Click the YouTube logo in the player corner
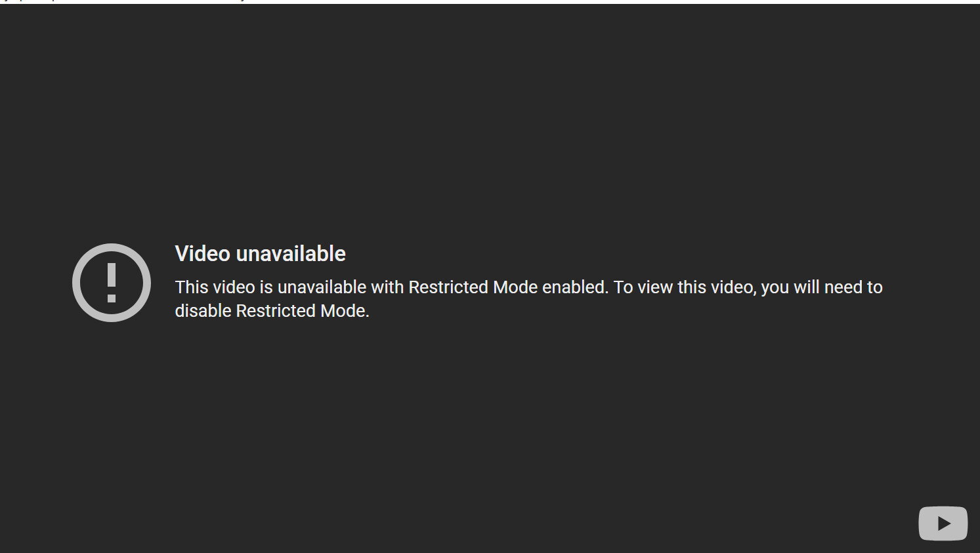 943,523
